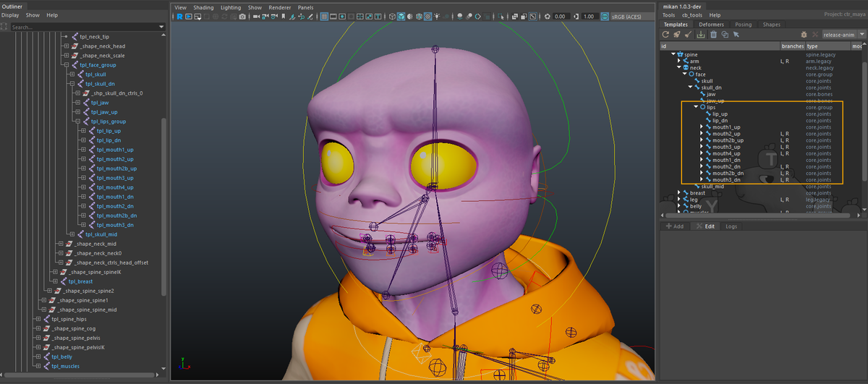Click the broom cleanup icon in mikan
Viewport: 868px width, 384px height.
coord(689,34)
